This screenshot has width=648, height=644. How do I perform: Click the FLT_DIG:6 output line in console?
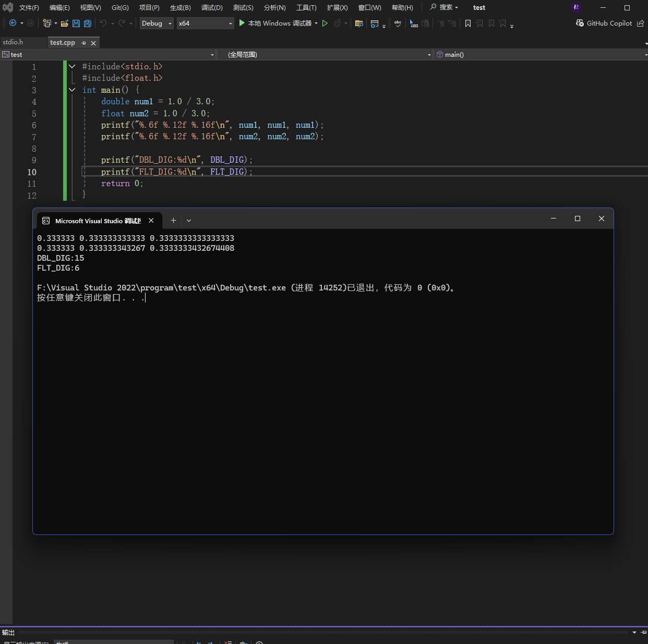[x=58, y=268]
